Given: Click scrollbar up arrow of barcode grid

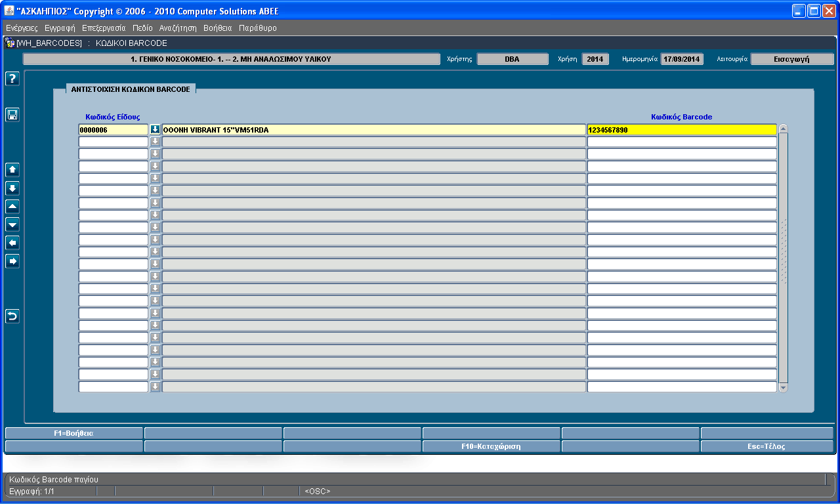Looking at the screenshot, I should pos(782,129).
